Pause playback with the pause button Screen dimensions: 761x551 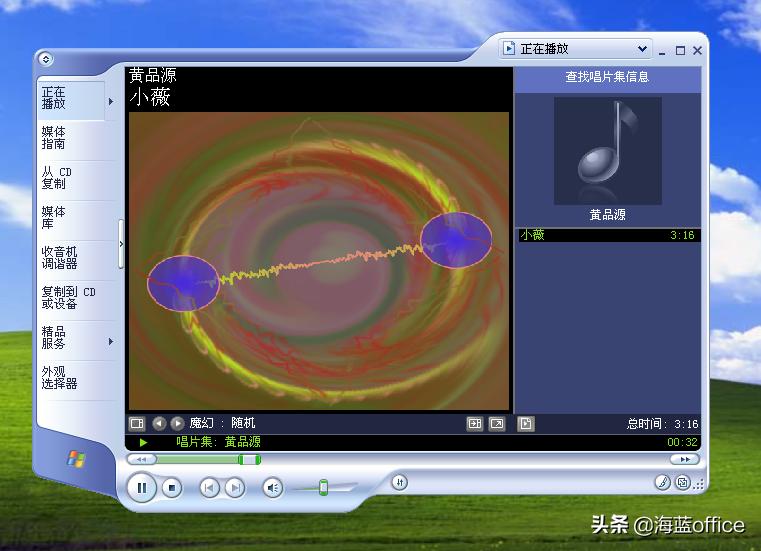pyautogui.click(x=142, y=487)
